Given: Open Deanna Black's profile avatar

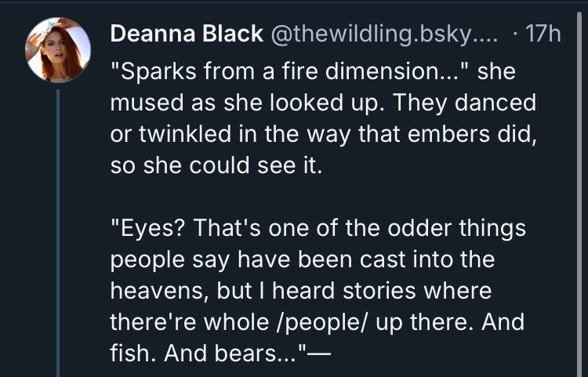Looking at the screenshot, I should (59, 49).
